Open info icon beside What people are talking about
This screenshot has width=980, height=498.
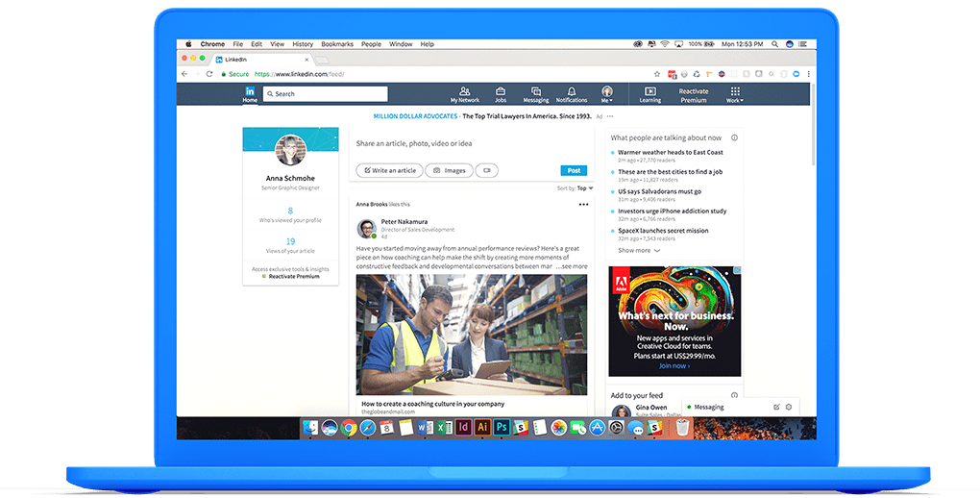[734, 137]
